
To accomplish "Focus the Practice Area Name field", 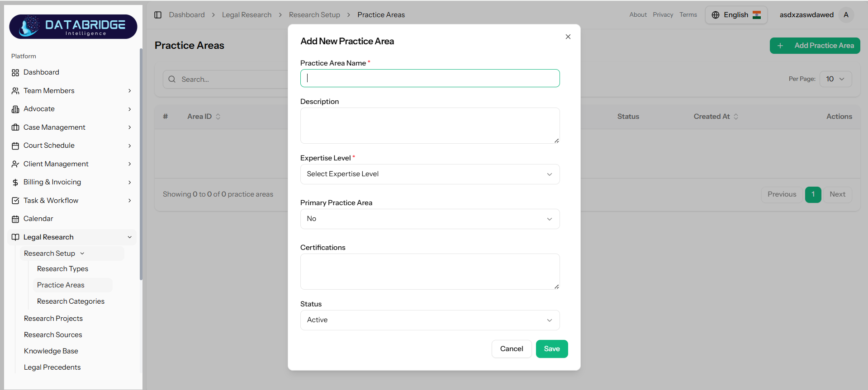I will pyautogui.click(x=430, y=78).
